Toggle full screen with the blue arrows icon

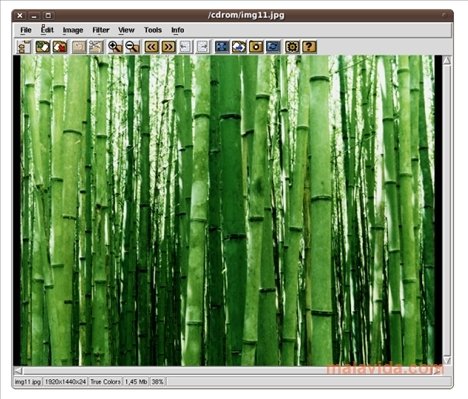pos(222,47)
